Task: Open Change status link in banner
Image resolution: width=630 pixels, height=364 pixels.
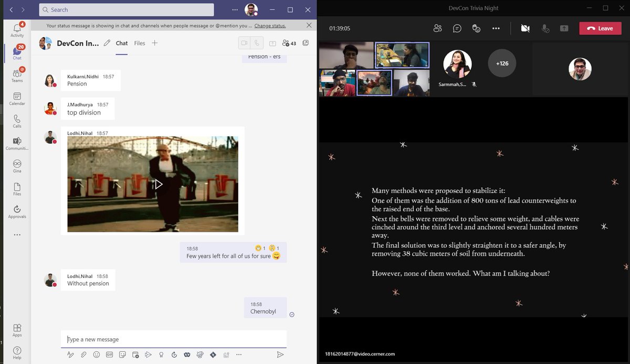Action: pyautogui.click(x=270, y=25)
